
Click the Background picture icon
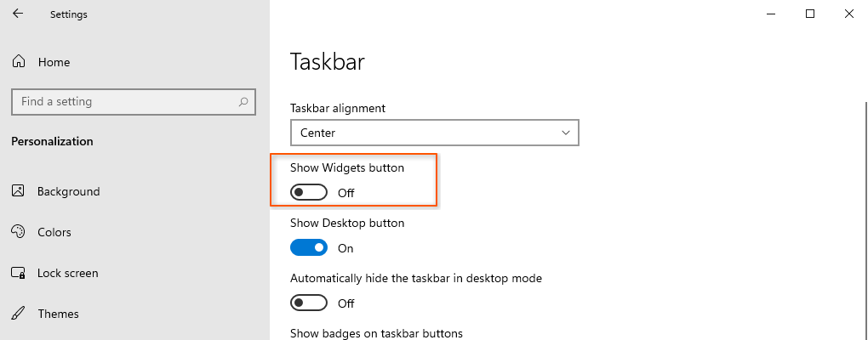click(19, 191)
